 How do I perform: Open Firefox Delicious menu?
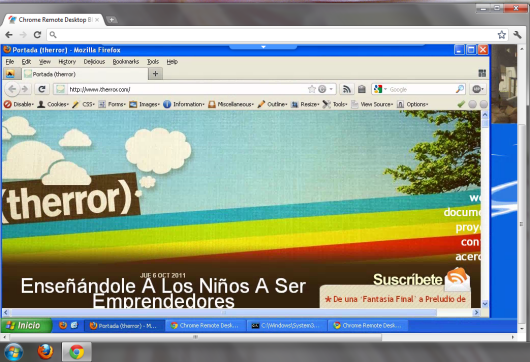[x=94, y=62]
